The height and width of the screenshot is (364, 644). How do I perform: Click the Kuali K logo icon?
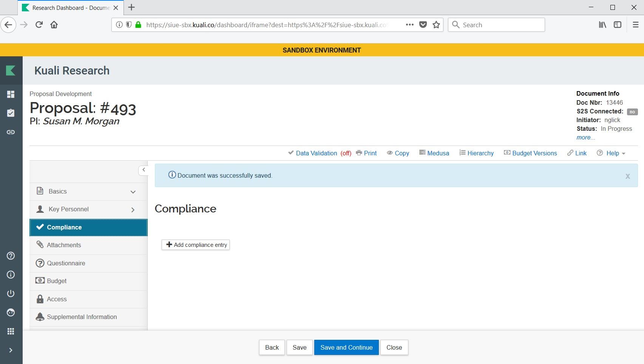pos(11,70)
